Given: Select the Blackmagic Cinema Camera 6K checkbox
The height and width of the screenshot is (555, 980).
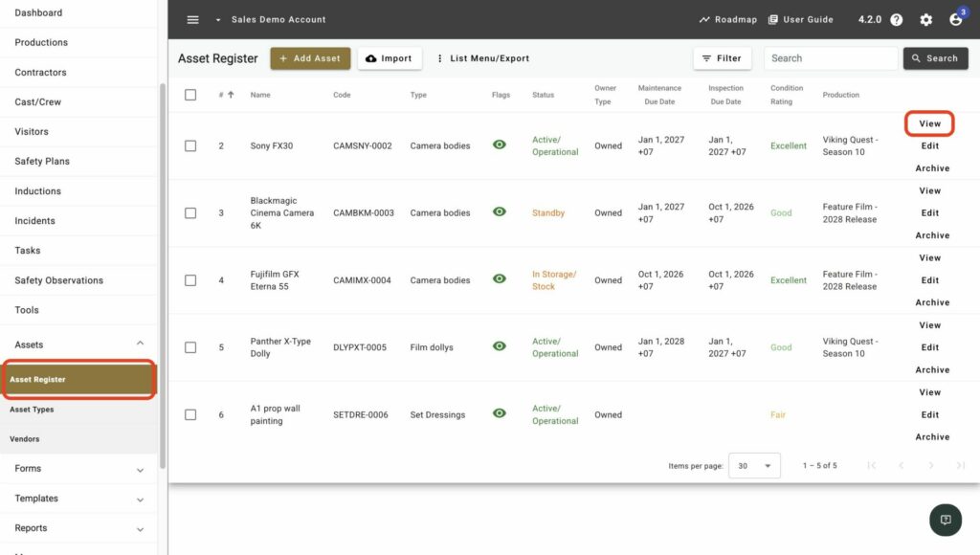Looking at the screenshot, I should coord(190,213).
